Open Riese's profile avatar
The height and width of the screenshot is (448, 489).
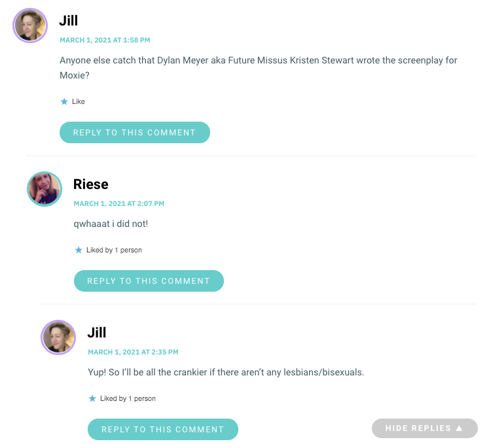(x=45, y=189)
